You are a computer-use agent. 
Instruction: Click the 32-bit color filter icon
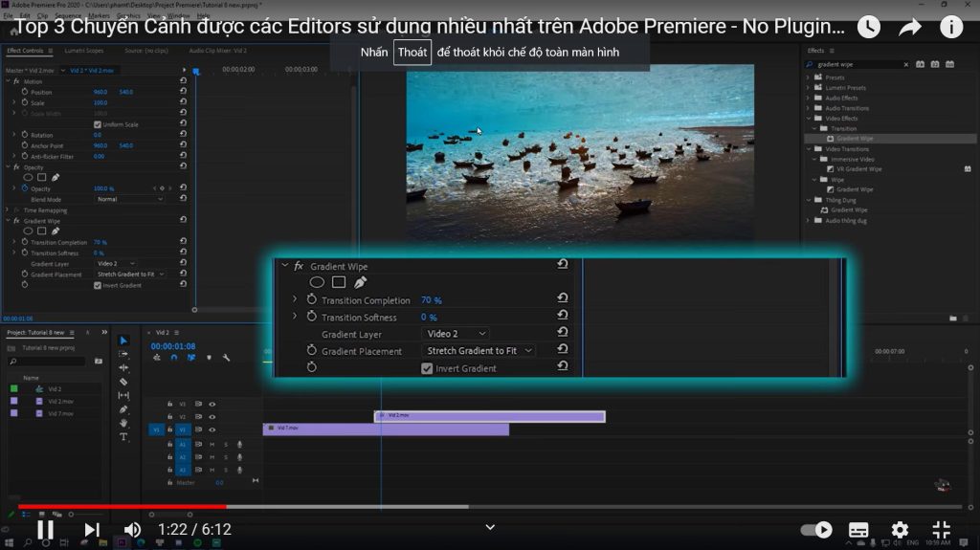(935, 64)
